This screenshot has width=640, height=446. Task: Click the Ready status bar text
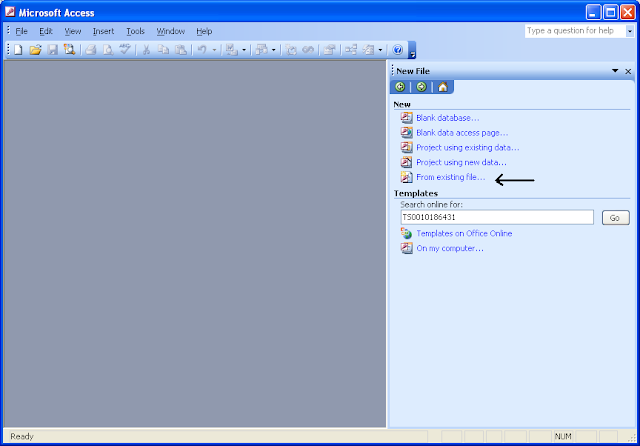coord(22,437)
